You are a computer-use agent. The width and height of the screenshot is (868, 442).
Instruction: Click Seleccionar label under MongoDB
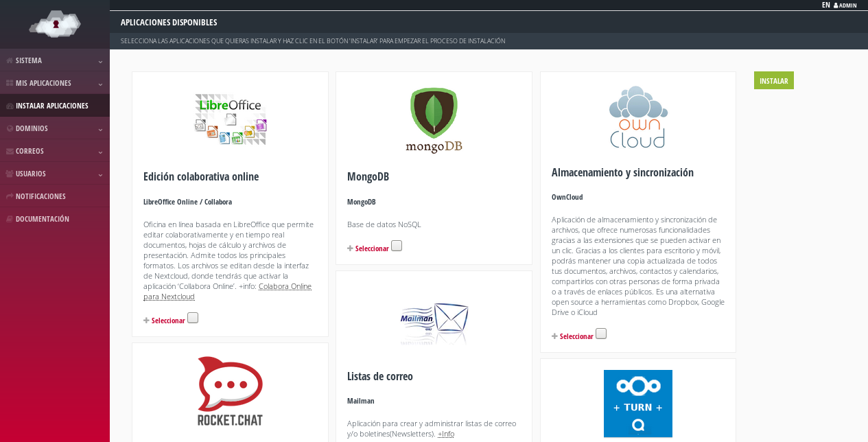372,248
